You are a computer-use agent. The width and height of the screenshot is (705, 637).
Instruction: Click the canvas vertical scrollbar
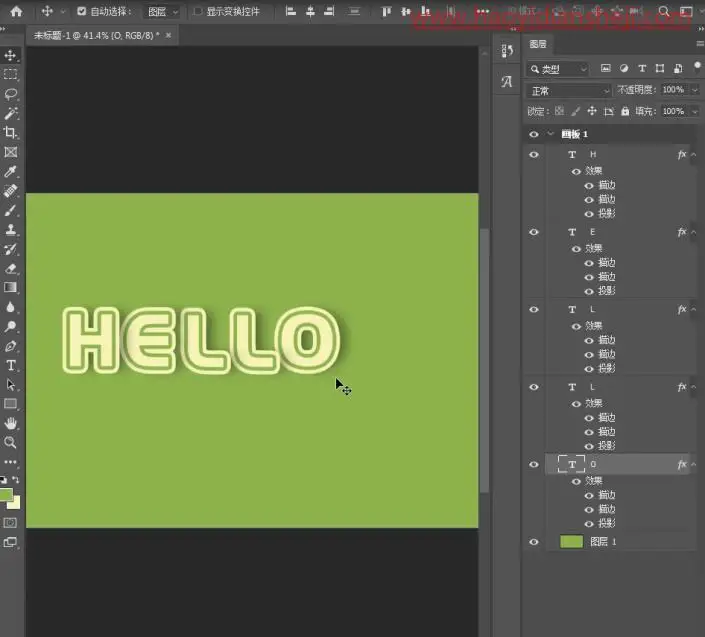click(484, 360)
